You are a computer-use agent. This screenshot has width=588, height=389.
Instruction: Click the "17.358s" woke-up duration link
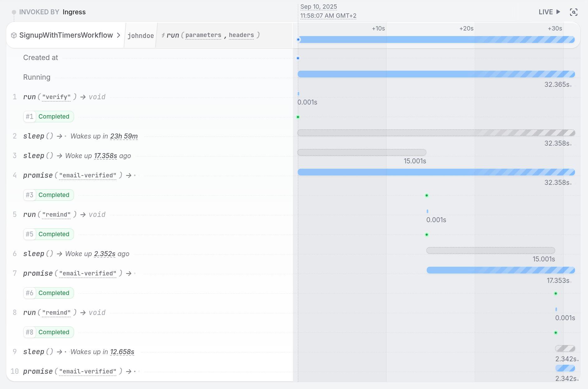tap(105, 156)
